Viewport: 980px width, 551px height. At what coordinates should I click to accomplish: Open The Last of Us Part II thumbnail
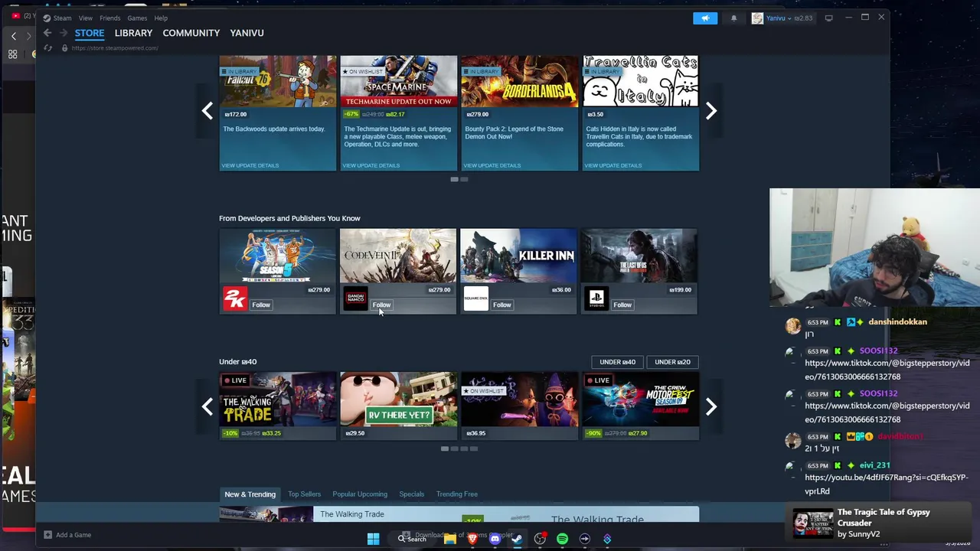tap(639, 256)
